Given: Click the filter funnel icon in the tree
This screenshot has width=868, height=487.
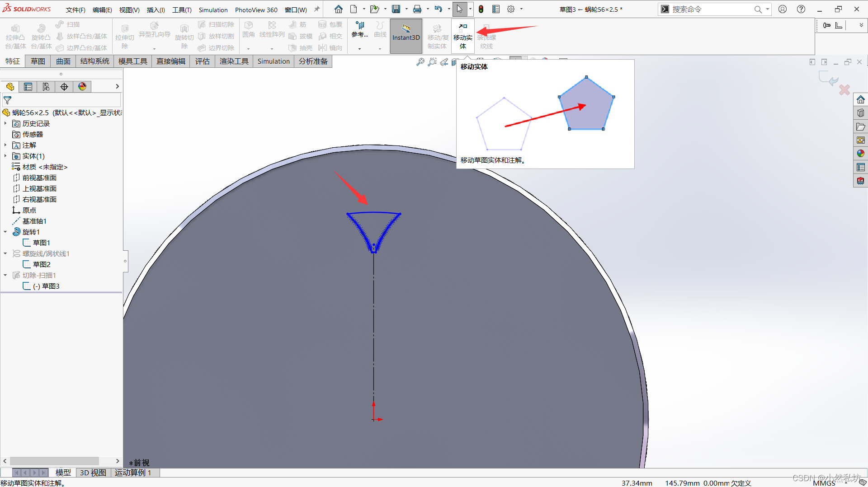Looking at the screenshot, I should [x=8, y=100].
